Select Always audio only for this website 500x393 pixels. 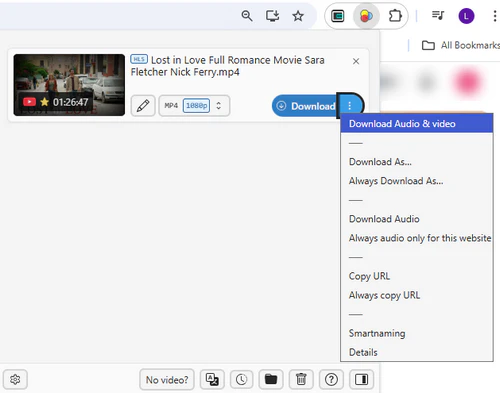(x=417, y=238)
